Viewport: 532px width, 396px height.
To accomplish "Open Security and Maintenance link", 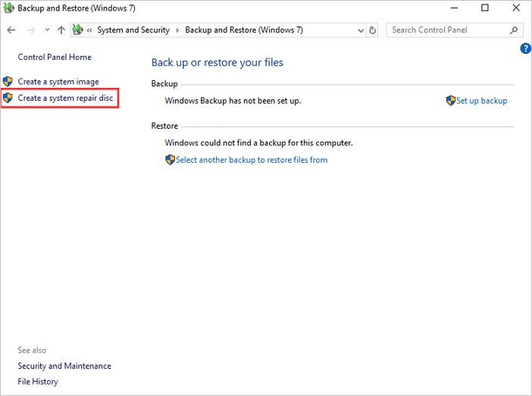I will pyautogui.click(x=64, y=366).
